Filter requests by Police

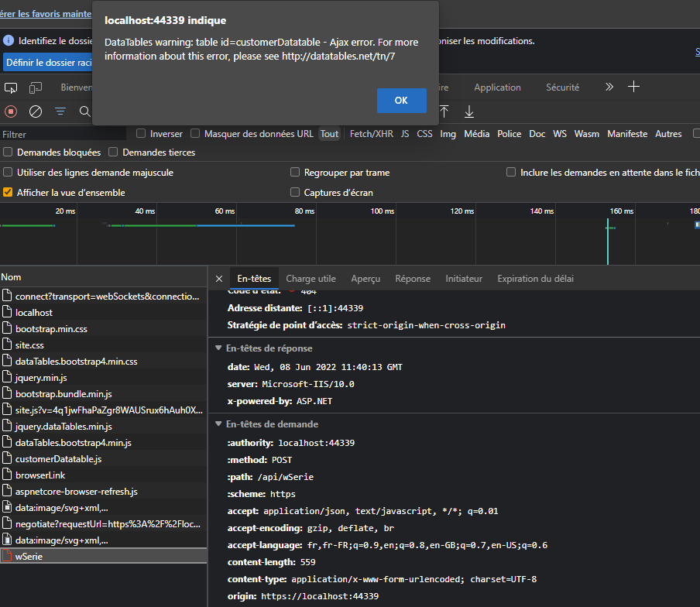coord(510,134)
